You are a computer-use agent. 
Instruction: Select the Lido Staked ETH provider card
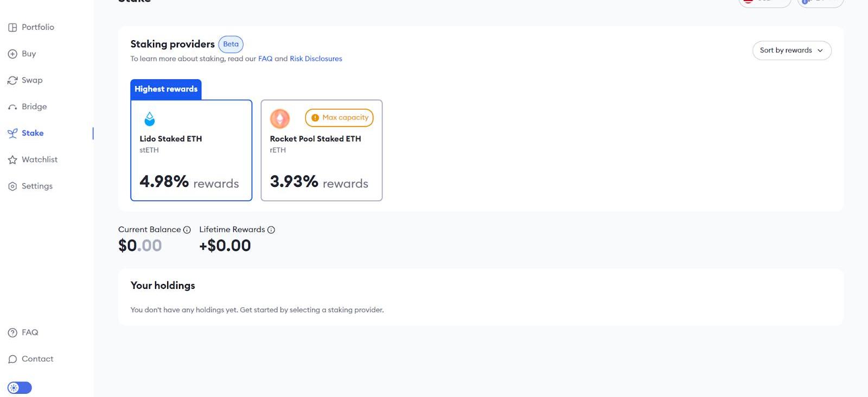tap(191, 150)
